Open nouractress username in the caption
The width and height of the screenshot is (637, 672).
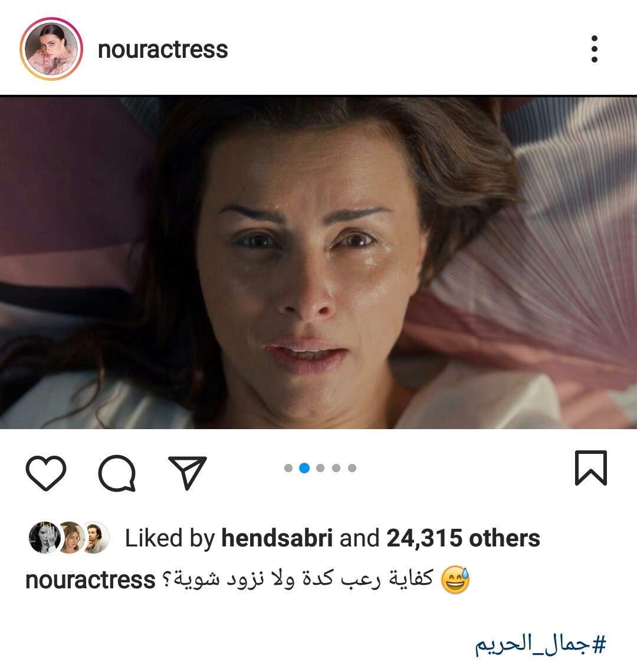90,580
